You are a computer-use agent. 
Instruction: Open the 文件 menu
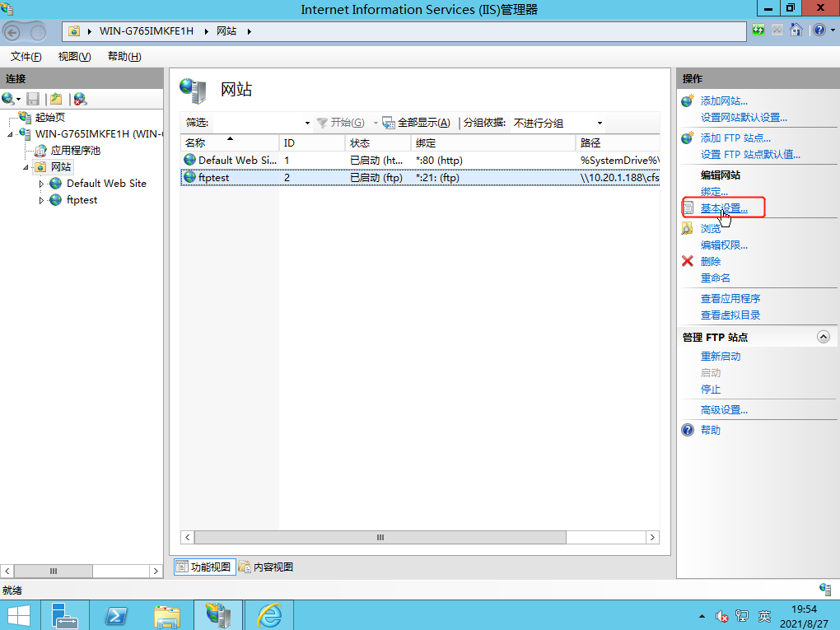point(26,56)
